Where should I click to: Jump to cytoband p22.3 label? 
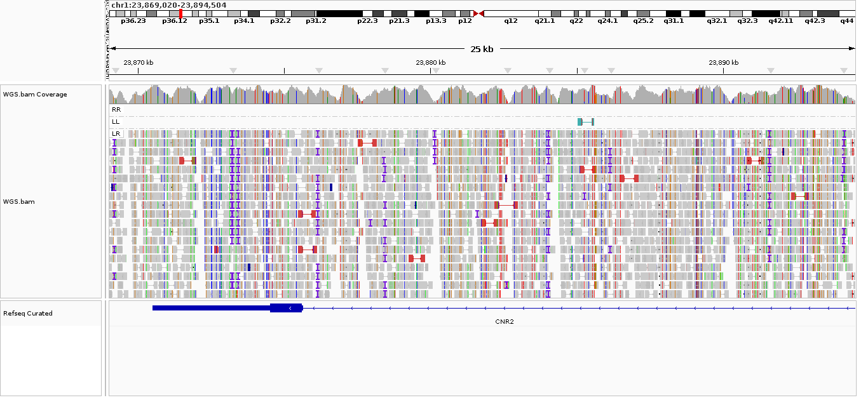[367, 21]
